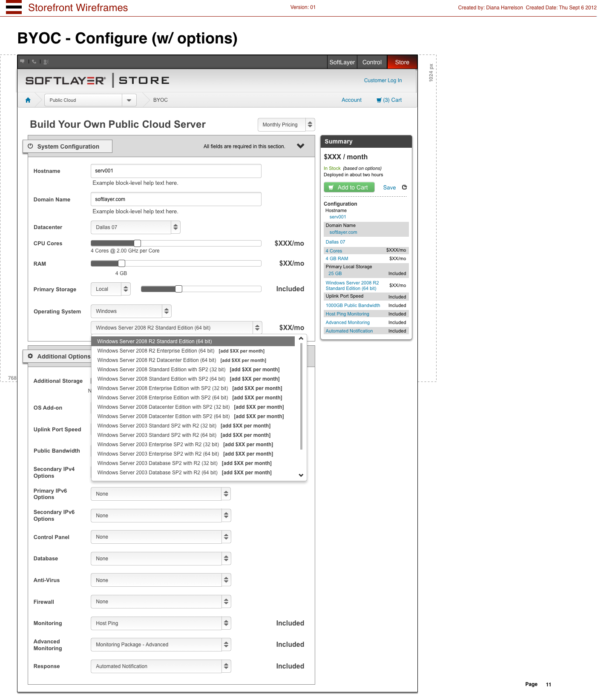Click the Additional Options section header
Screen dimensions: 598x700
coord(57,356)
